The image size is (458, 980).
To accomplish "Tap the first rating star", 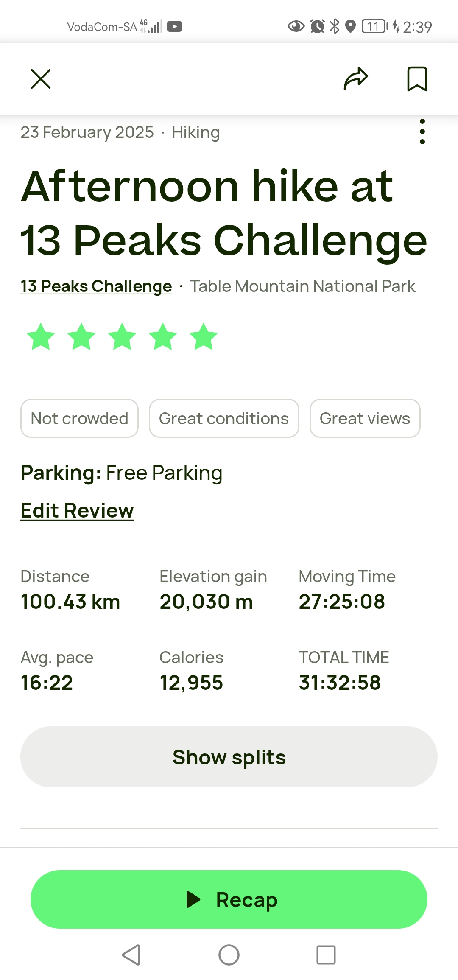I will pyautogui.click(x=41, y=337).
